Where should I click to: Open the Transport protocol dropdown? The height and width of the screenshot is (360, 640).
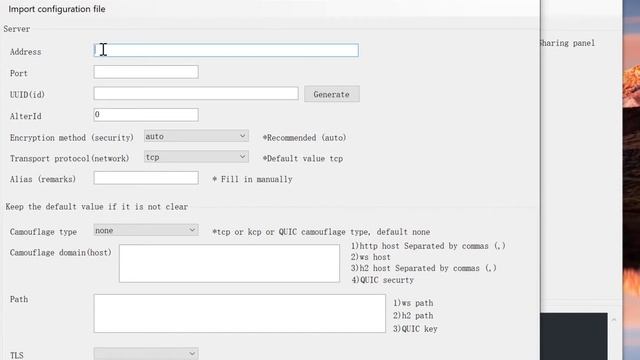pos(196,157)
